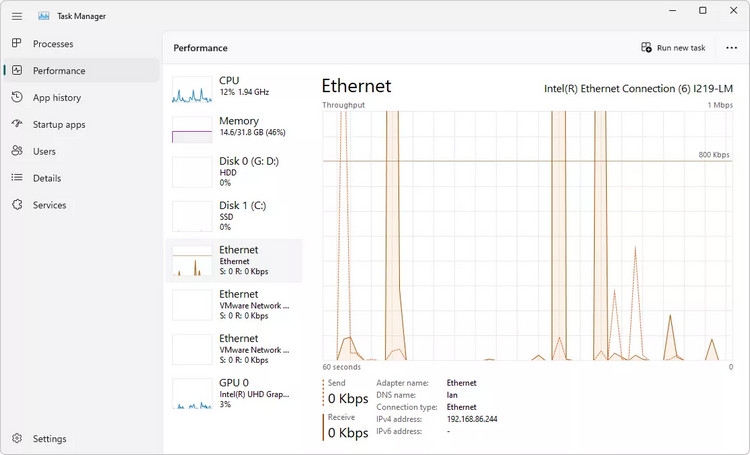Open Settings in the sidebar
The image size is (750, 455).
tap(82, 438)
